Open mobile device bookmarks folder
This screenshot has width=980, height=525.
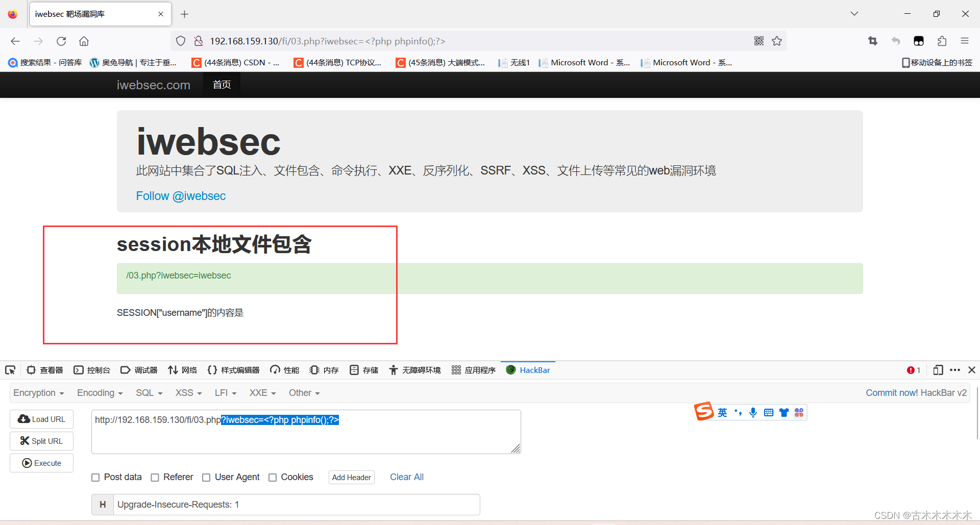(937, 62)
